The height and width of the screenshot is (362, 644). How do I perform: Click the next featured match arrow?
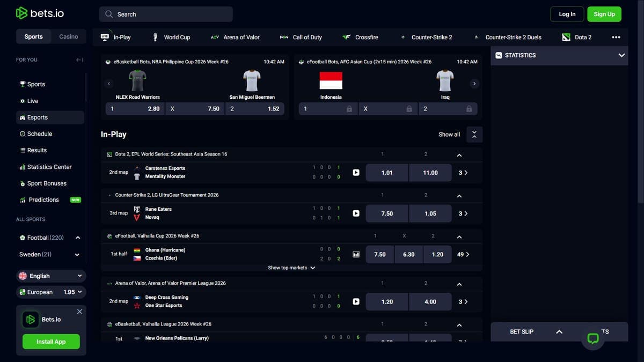(474, 84)
